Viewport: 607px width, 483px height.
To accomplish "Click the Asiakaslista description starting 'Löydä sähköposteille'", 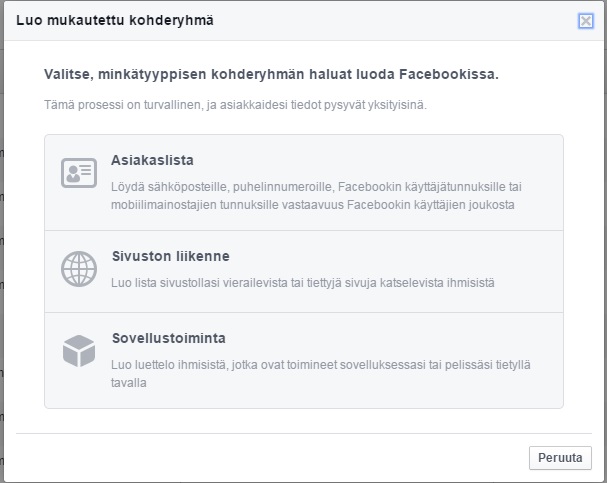I will (x=316, y=196).
